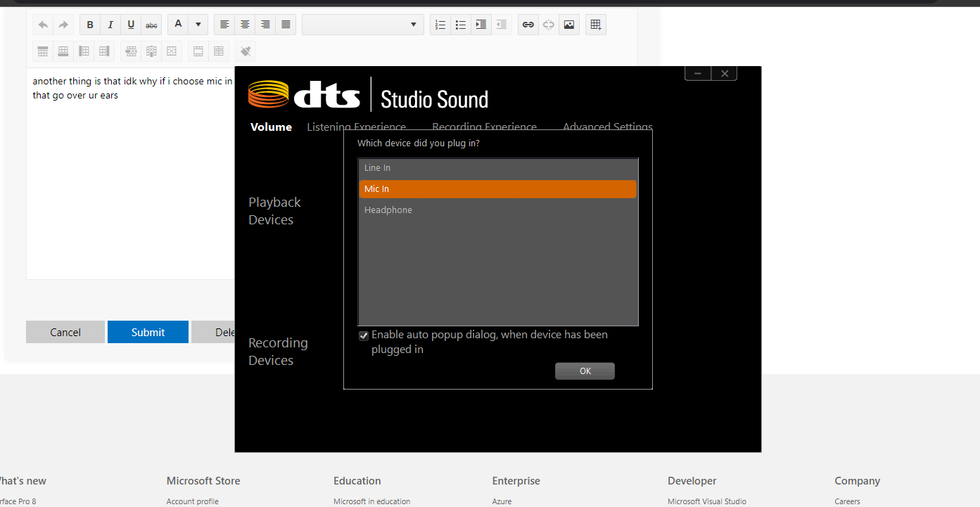Screen dimensions: 980x507
Task: Choose Headphone in the device list
Action: 498,210
